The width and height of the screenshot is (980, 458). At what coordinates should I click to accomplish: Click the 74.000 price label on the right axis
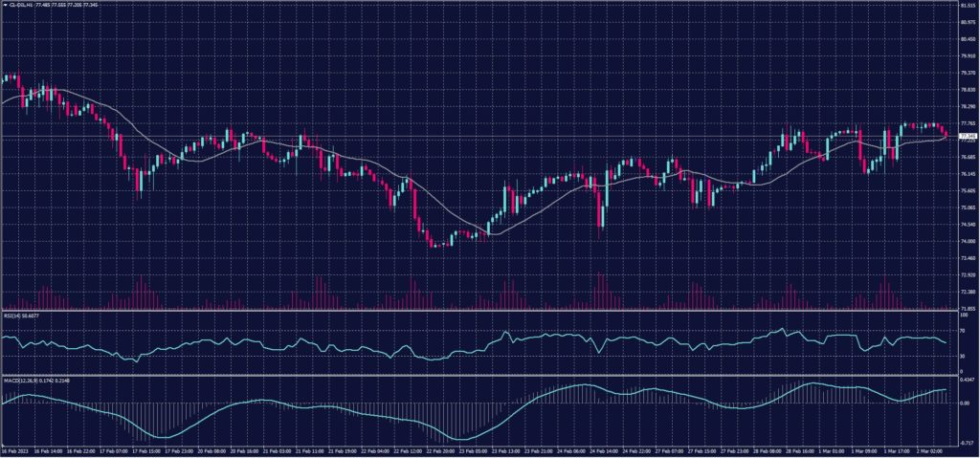pyautogui.click(x=966, y=242)
